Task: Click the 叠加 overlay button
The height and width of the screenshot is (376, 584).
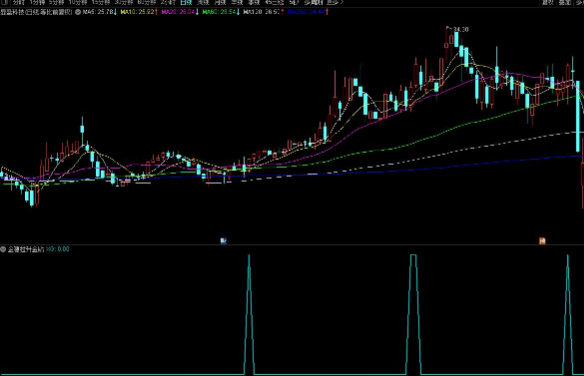Action: pos(565,2)
